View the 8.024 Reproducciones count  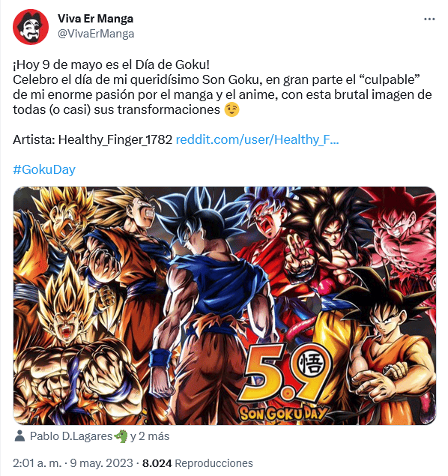[198, 463]
